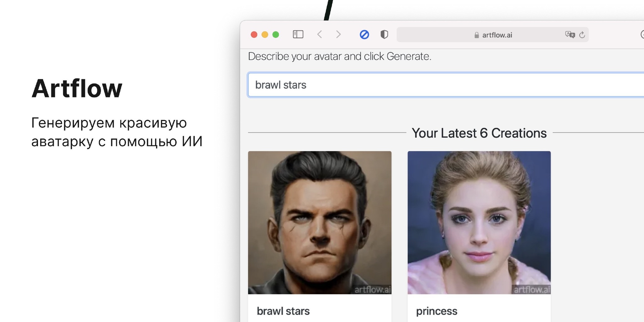Viewport: 644px width, 322px height.
Task: Minimize the Safari window with yellow button
Action: click(x=265, y=35)
